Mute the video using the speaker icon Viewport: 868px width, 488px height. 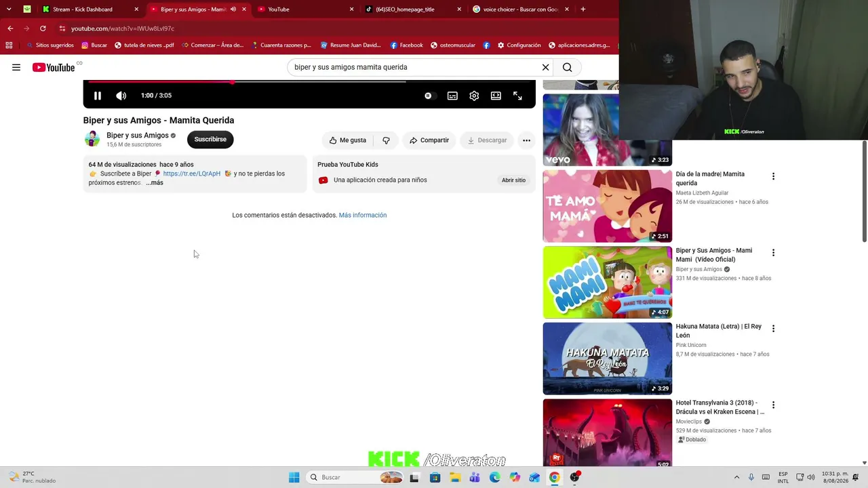pyautogui.click(x=121, y=96)
